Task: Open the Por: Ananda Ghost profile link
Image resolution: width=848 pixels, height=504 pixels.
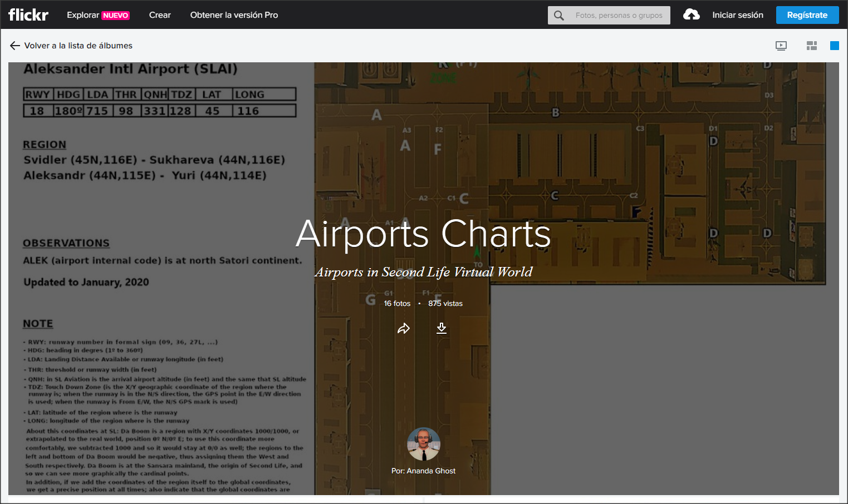Action: pyautogui.click(x=423, y=471)
